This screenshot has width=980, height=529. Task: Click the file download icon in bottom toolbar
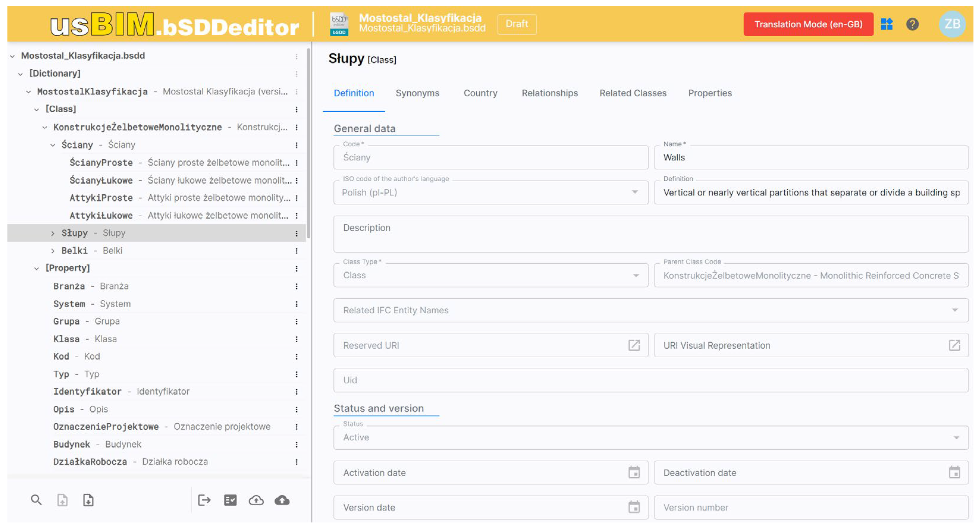pyautogui.click(x=88, y=500)
